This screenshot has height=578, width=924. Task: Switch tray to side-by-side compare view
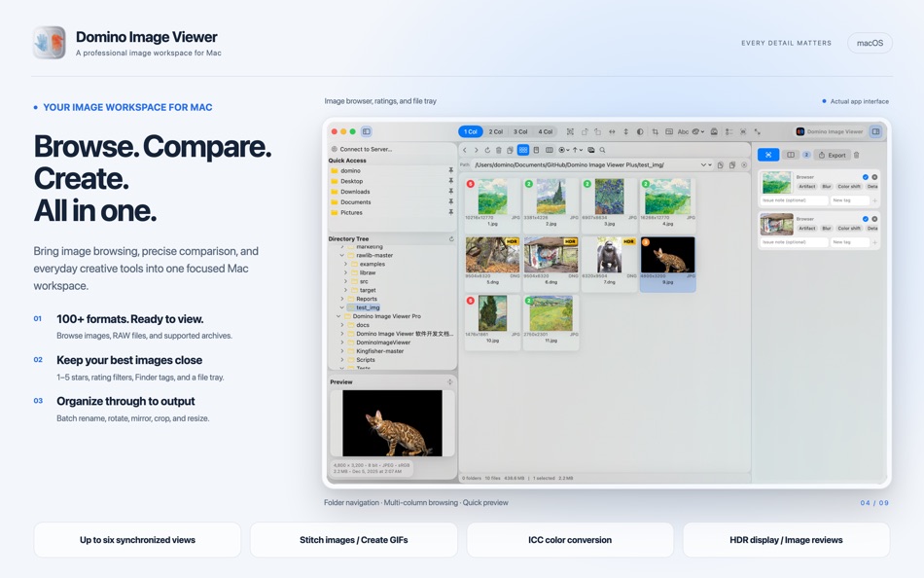[791, 155]
